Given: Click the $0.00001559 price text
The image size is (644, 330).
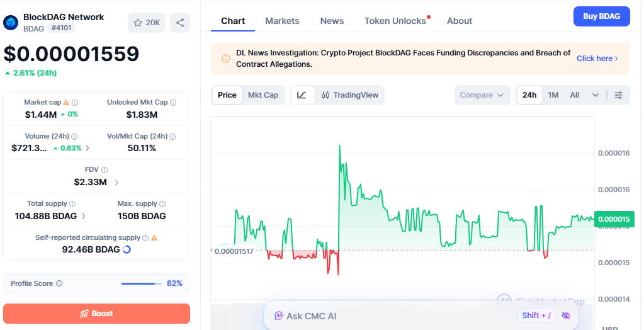Looking at the screenshot, I should tap(72, 54).
